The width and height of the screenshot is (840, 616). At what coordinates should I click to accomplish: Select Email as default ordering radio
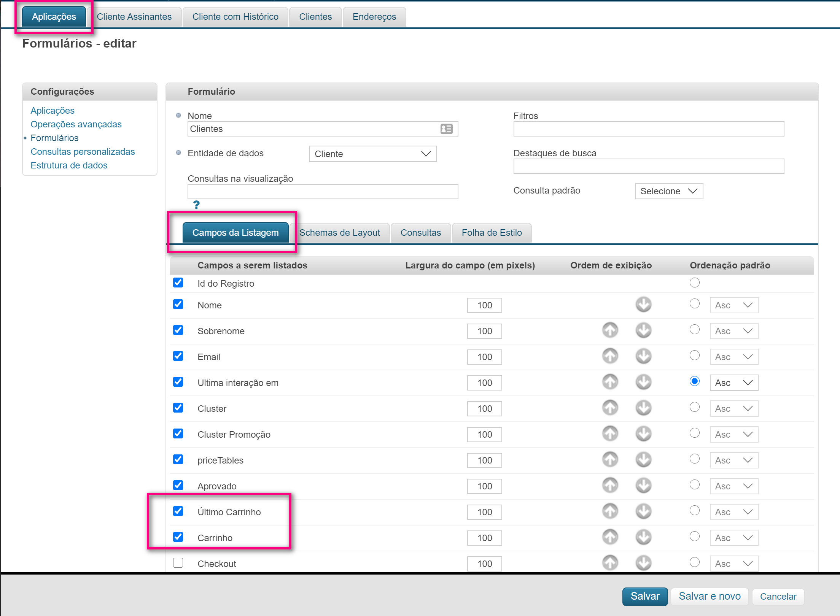694,356
